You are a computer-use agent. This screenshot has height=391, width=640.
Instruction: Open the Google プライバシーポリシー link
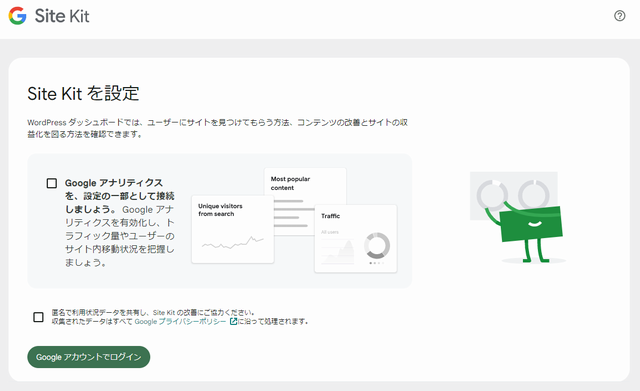pyautogui.click(x=180, y=322)
